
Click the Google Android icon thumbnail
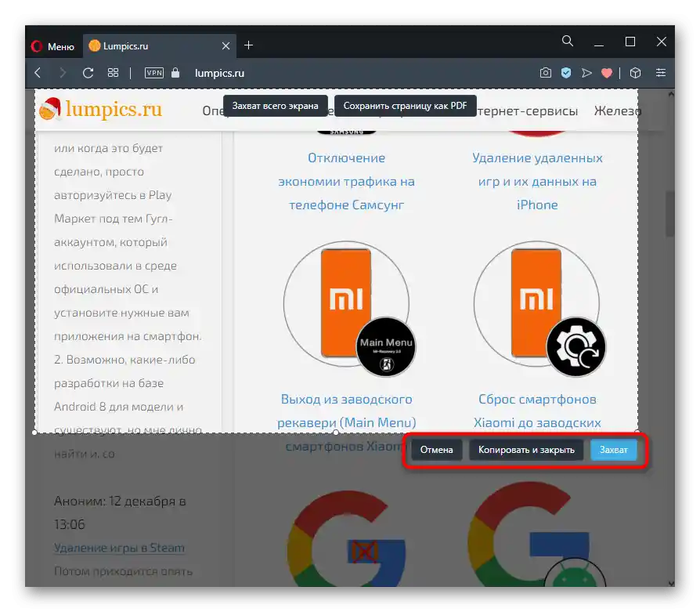[x=537, y=534]
